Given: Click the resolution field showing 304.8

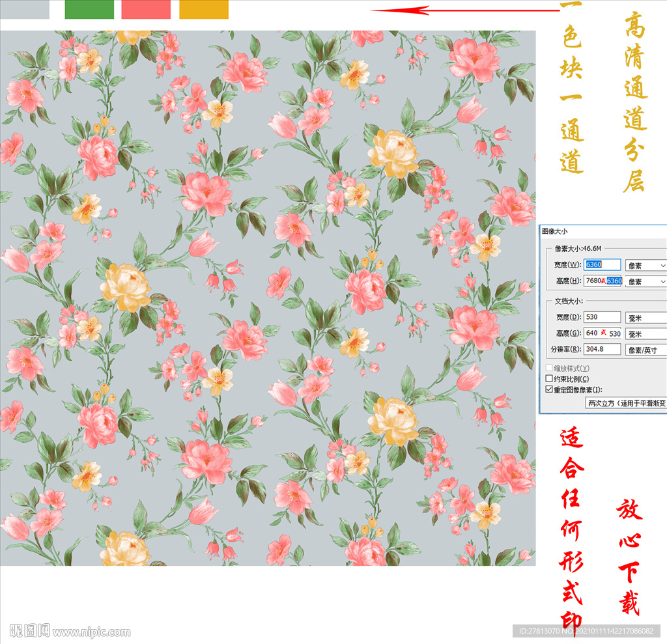Looking at the screenshot, I should 602,349.
